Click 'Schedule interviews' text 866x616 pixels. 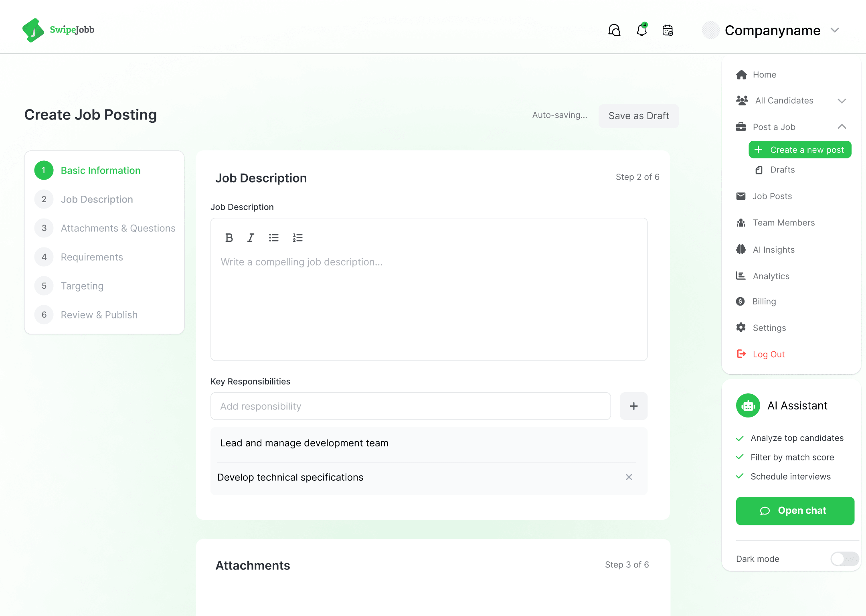coord(791,476)
